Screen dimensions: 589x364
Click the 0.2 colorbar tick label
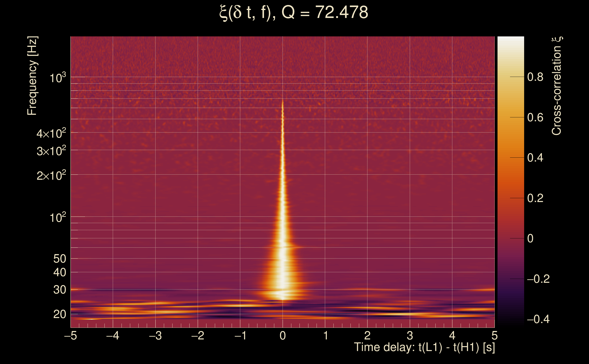535,198
